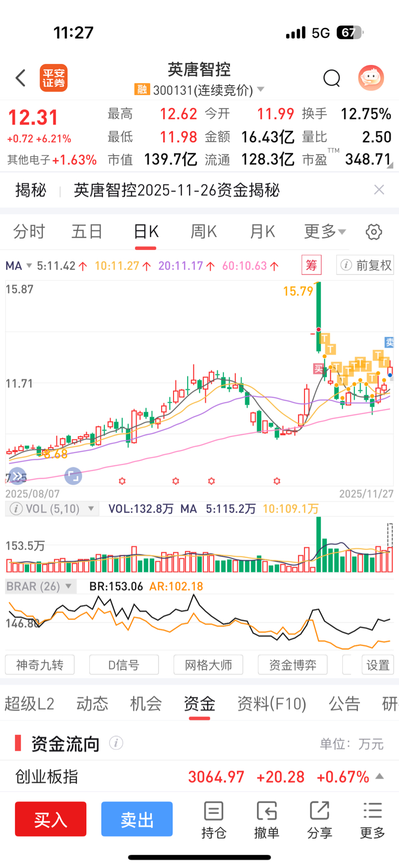The height and width of the screenshot is (868, 399).
Task: Open the 资料(F10) tab
Action: (x=272, y=704)
